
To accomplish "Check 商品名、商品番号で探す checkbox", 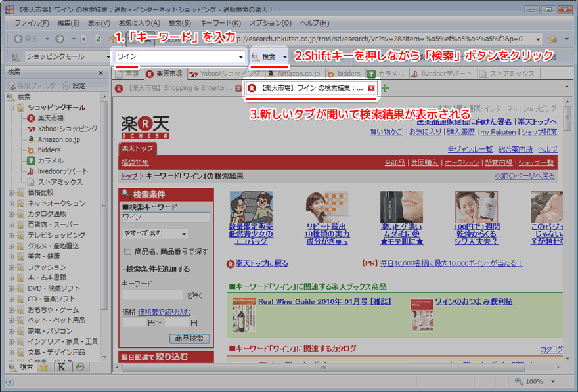I will click(128, 251).
